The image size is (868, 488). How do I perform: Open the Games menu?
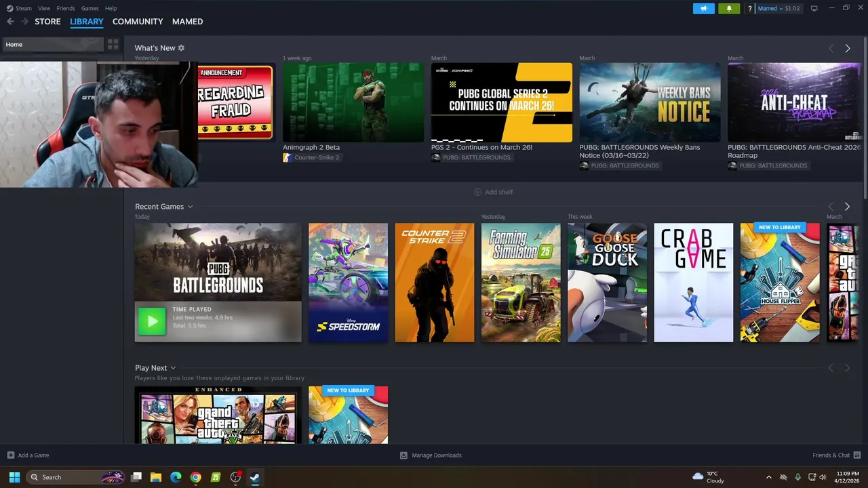tap(90, 8)
